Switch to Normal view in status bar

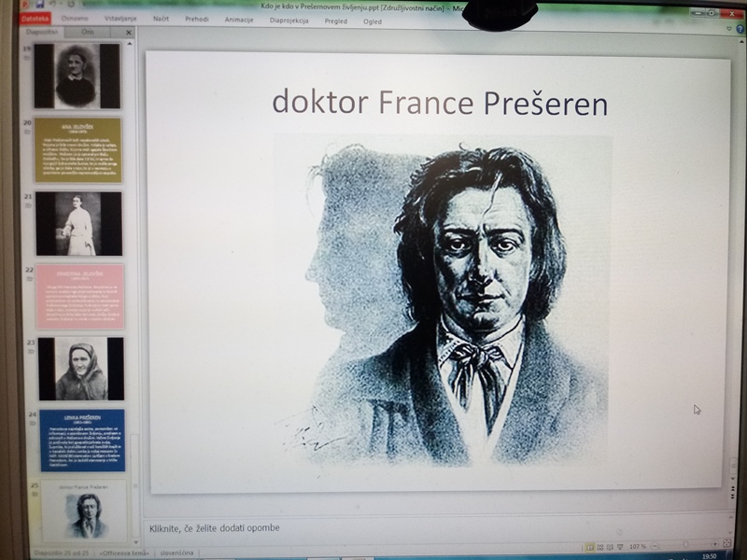click(590, 547)
